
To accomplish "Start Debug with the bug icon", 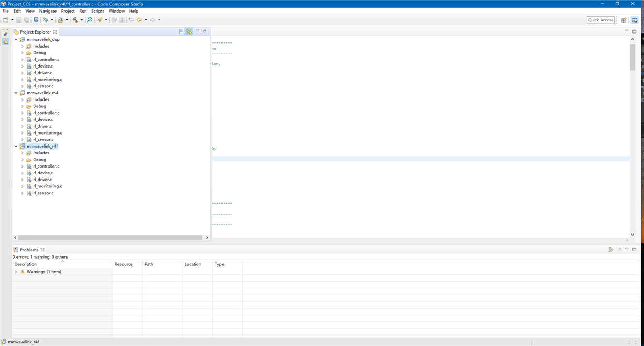I will point(46,20).
